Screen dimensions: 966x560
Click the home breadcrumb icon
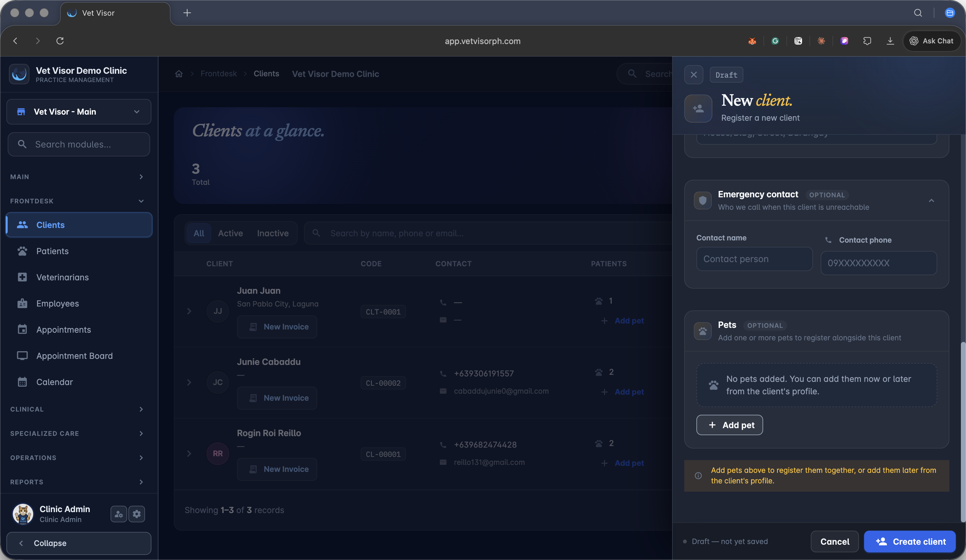[179, 73]
